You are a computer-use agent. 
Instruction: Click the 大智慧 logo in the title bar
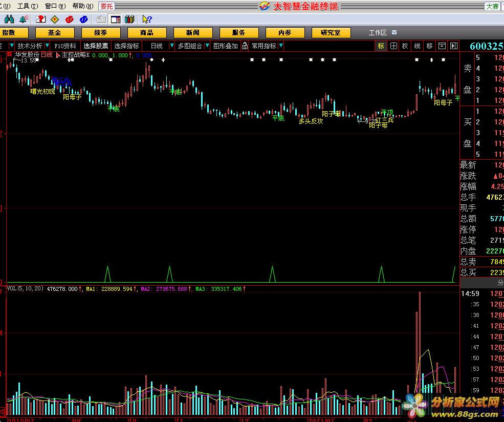click(x=264, y=6)
